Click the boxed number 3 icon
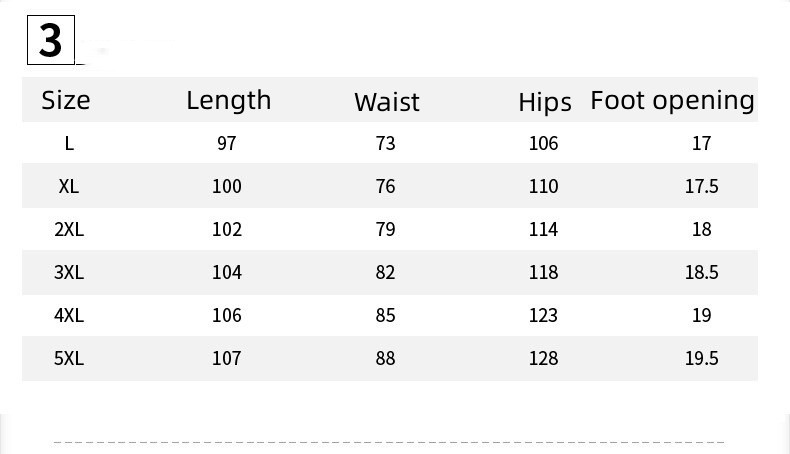 51,40
